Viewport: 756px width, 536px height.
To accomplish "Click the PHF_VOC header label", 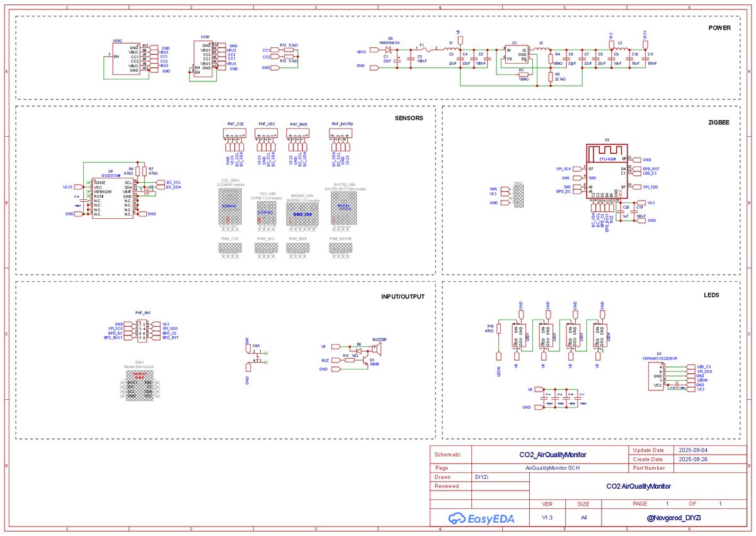I will 267,125.
